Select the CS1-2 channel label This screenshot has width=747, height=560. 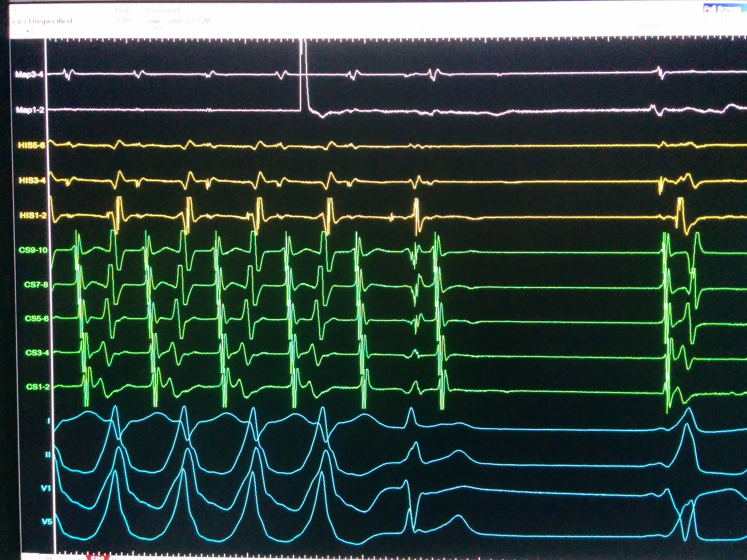tap(38, 387)
